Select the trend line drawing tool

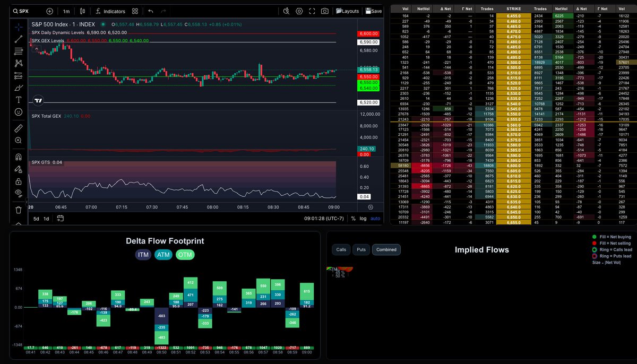19,39
